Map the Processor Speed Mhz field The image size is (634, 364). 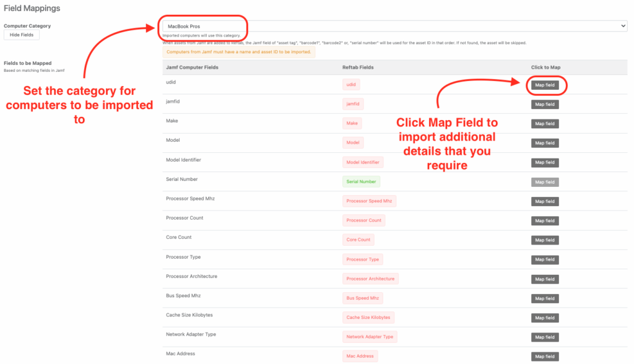click(x=545, y=201)
